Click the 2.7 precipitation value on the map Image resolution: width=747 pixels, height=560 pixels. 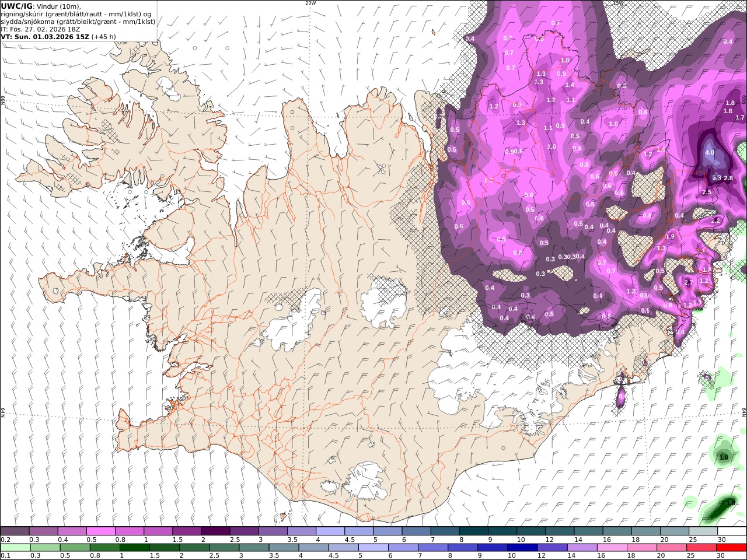click(x=688, y=282)
